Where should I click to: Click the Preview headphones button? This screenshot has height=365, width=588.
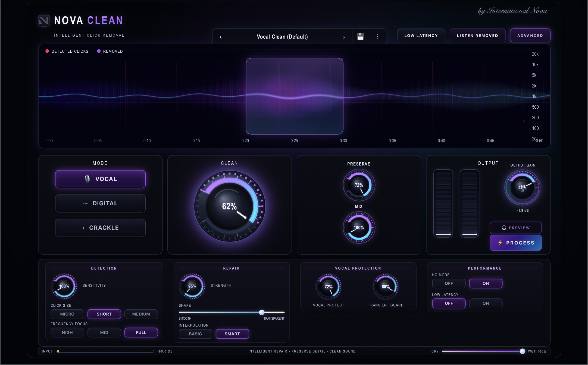516,228
